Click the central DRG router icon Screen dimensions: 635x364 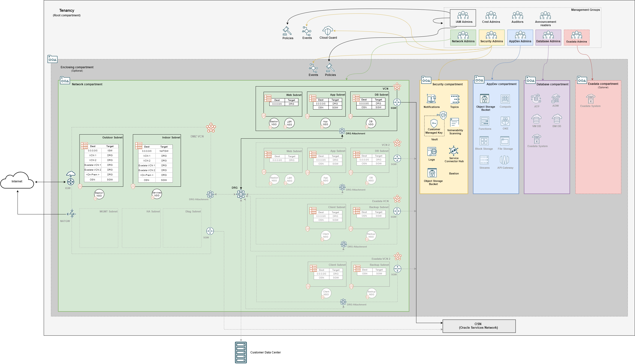tap(241, 194)
